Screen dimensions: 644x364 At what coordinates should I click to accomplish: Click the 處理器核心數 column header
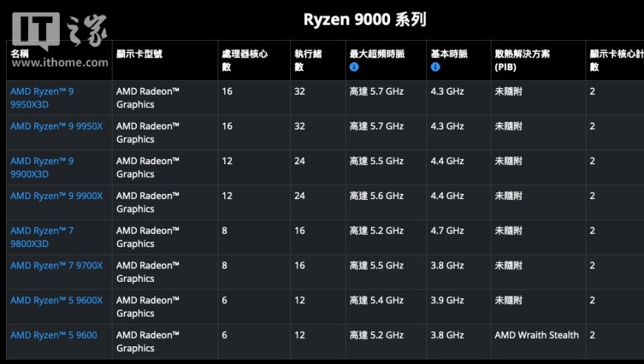(245, 61)
